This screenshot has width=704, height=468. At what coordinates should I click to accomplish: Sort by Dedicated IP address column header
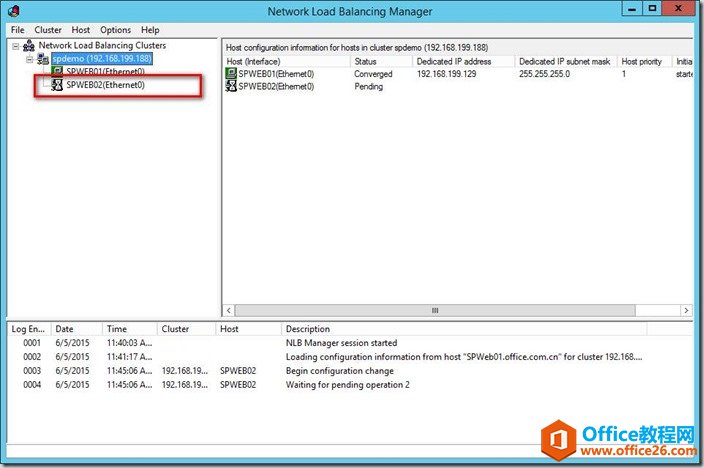(x=463, y=62)
